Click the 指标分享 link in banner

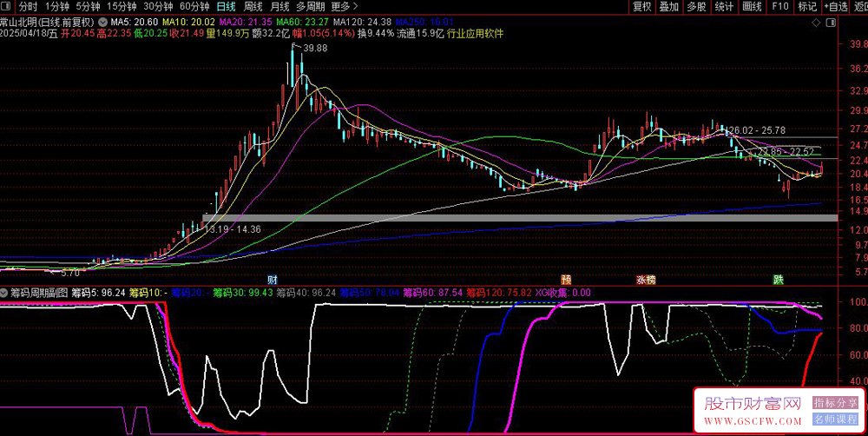point(835,403)
